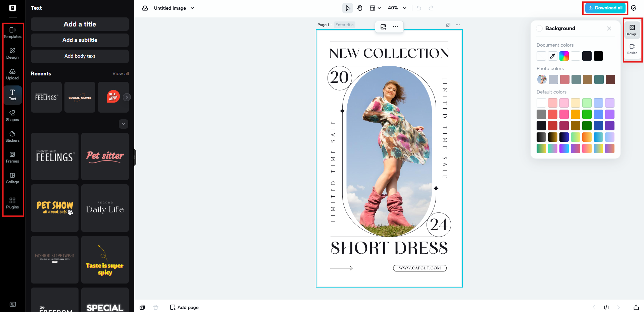Click Add a title
Viewport: 644px width, 312px height.
point(80,24)
